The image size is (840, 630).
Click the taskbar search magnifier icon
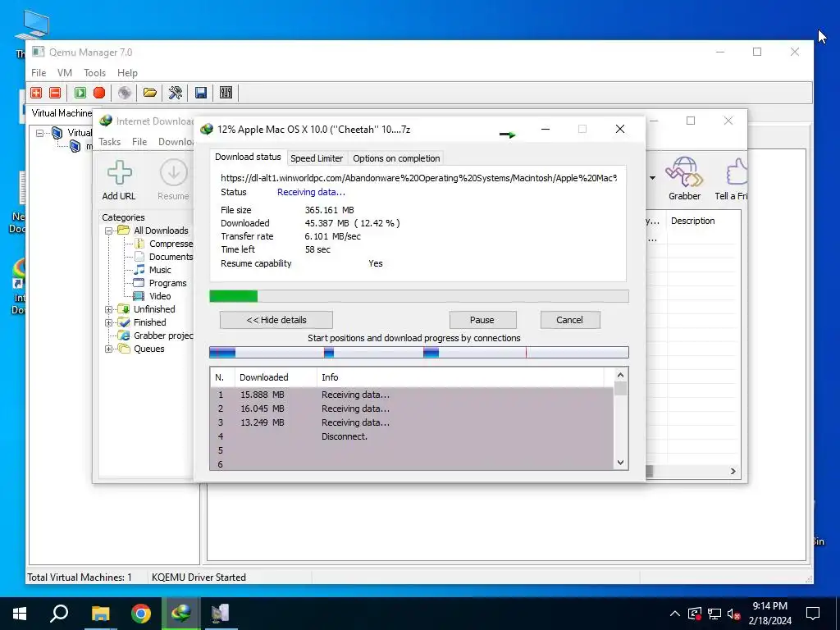coord(59,614)
